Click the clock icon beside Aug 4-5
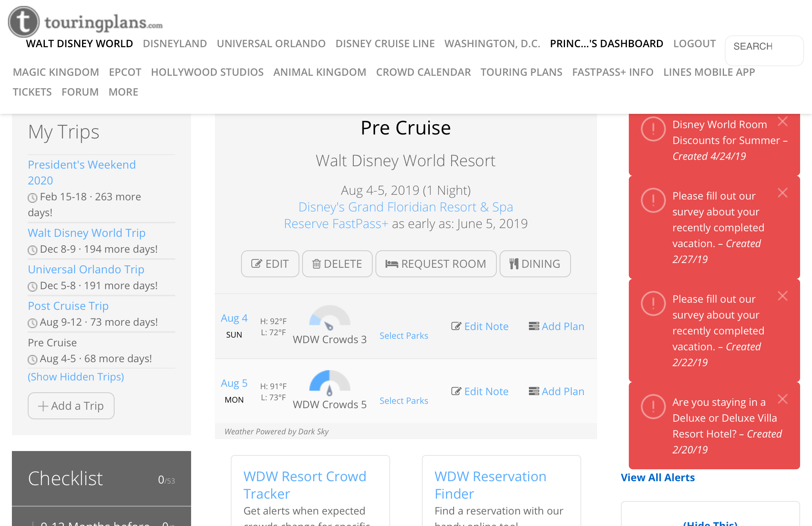This screenshot has width=812, height=526. coord(33,359)
